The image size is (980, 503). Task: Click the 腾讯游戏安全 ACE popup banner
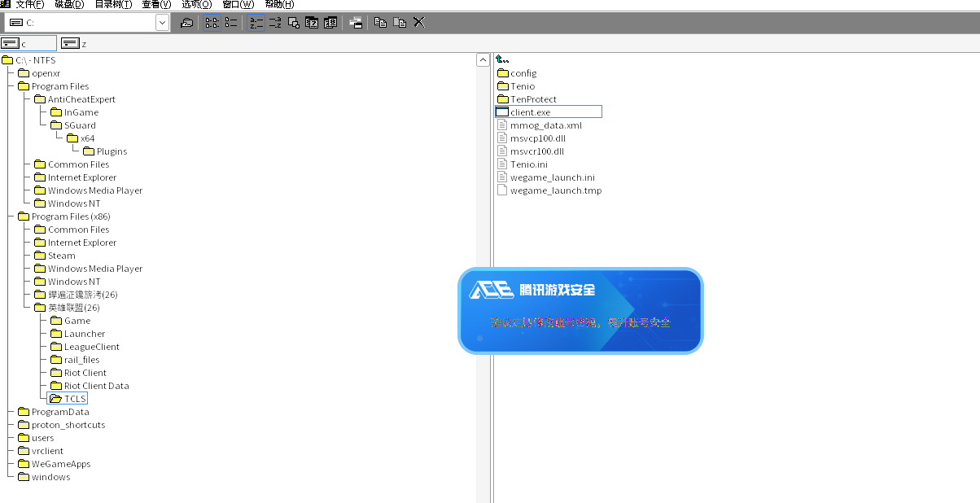580,311
